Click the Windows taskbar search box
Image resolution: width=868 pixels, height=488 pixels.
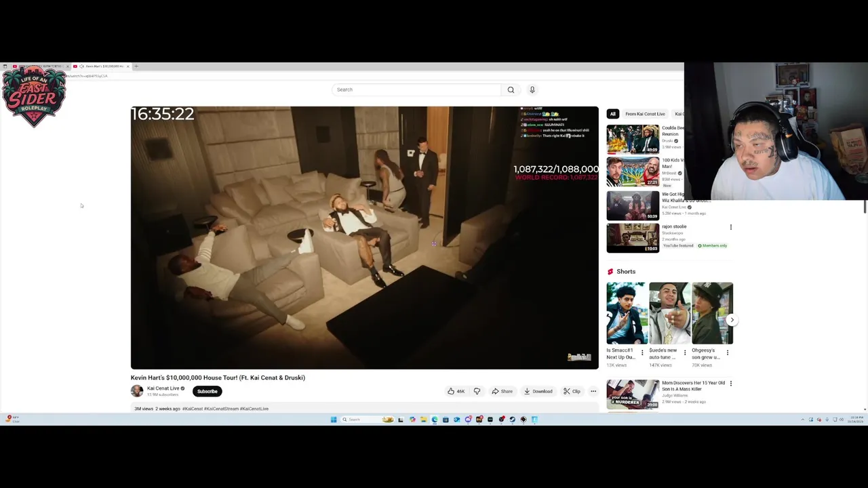coord(368,420)
